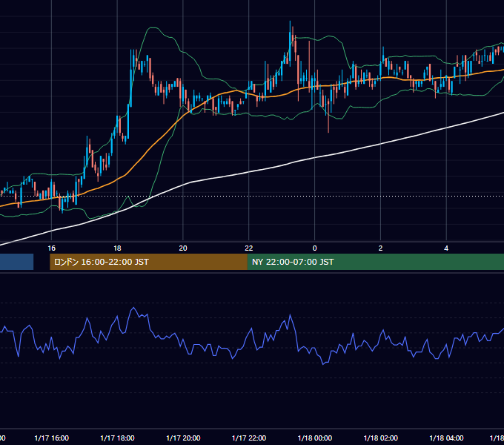Click the NY 22:00-07:00 JST session bar
Image resolution: width=504 pixels, height=445 pixels.
[x=376, y=262]
